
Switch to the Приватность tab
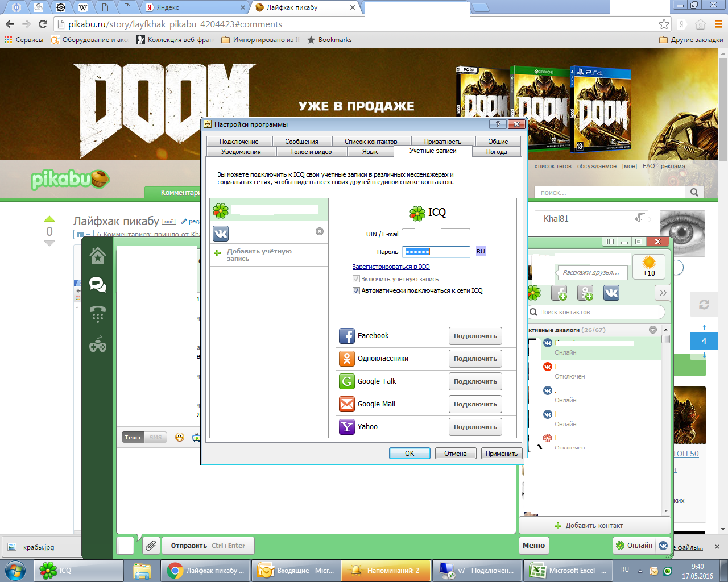[x=442, y=142]
